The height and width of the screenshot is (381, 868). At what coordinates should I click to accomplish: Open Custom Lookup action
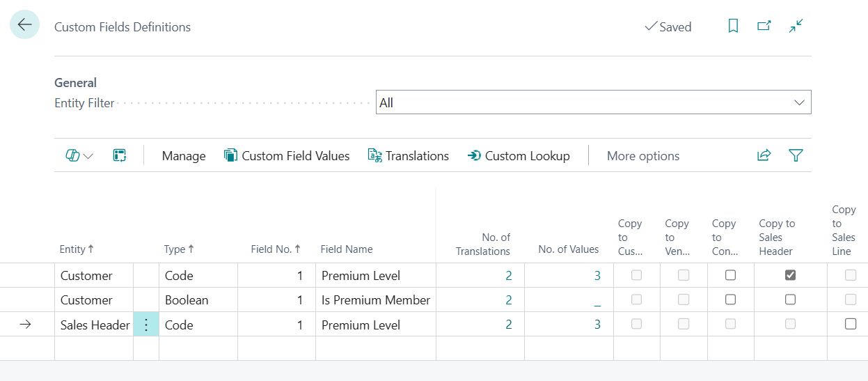[519, 156]
